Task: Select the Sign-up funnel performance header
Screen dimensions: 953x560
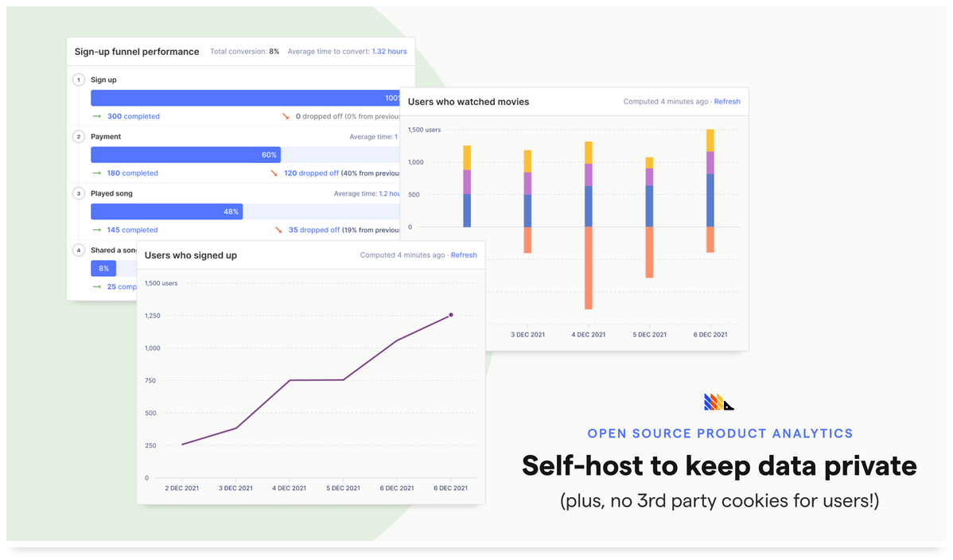Action: (x=136, y=51)
